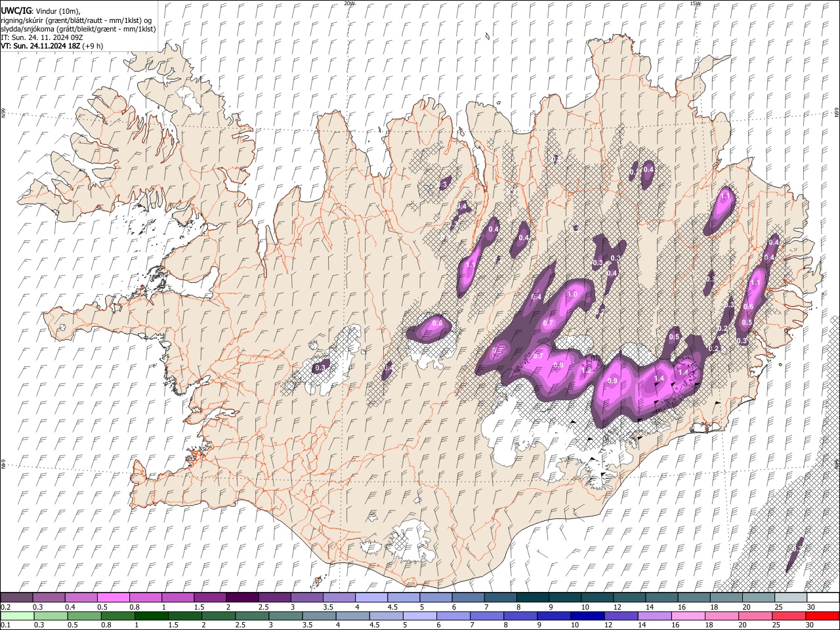Pick the deep navy 10–12 swatch, lower legend row
The width and height of the screenshot is (840, 630).
(x=587, y=616)
